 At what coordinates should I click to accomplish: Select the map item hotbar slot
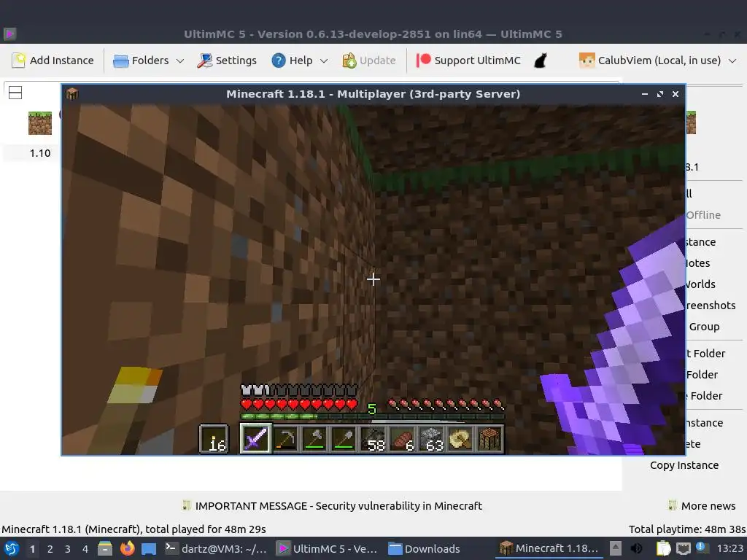(460, 438)
